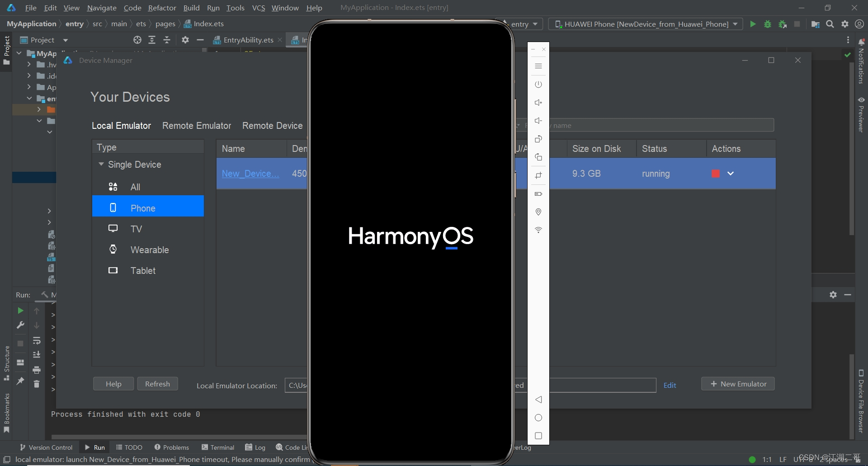Image resolution: width=868 pixels, height=466 pixels.
Task: Expand actions chevron for the running device
Action: point(731,174)
